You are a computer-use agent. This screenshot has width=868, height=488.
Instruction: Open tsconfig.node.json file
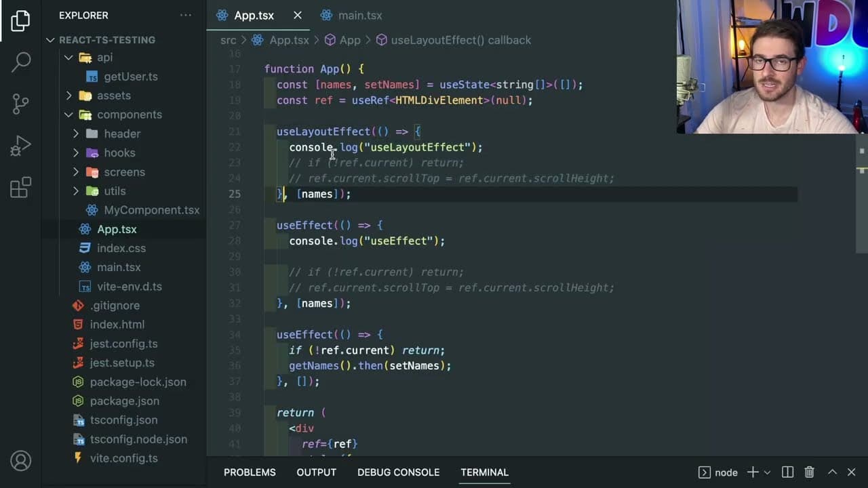pyautogui.click(x=138, y=439)
